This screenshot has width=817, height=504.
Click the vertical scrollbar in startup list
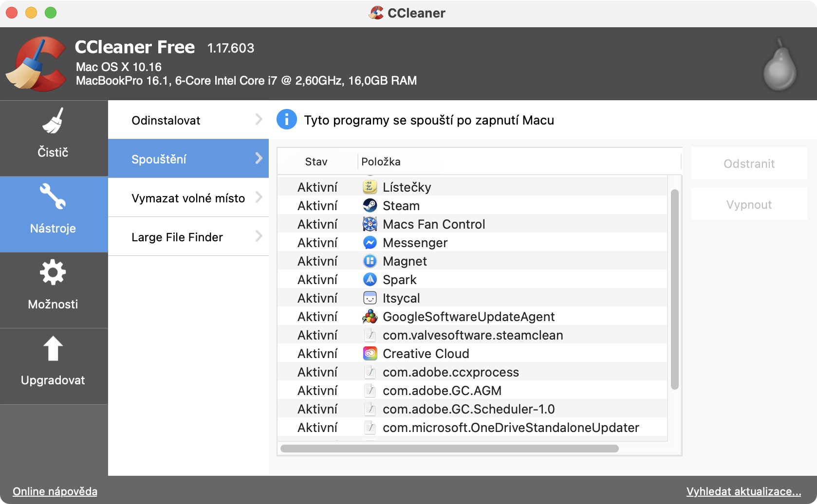[674, 289]
